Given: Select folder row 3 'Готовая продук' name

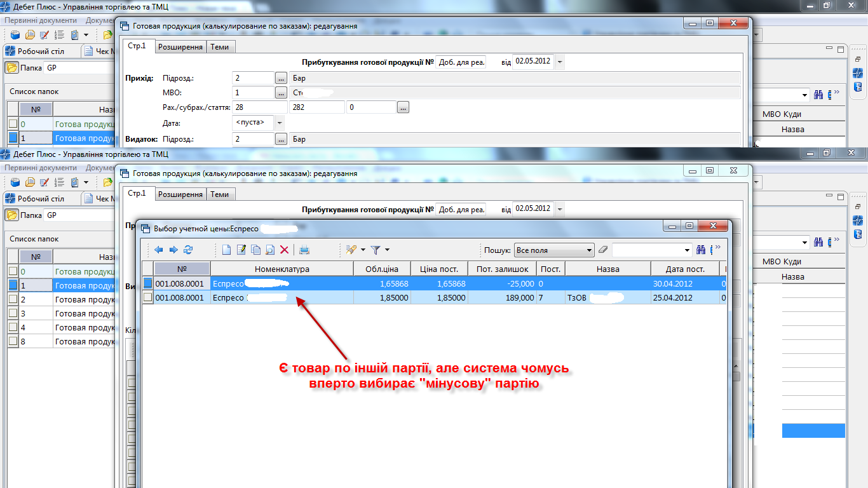Looking at the screenshot, I should click(x=84, y=313).
